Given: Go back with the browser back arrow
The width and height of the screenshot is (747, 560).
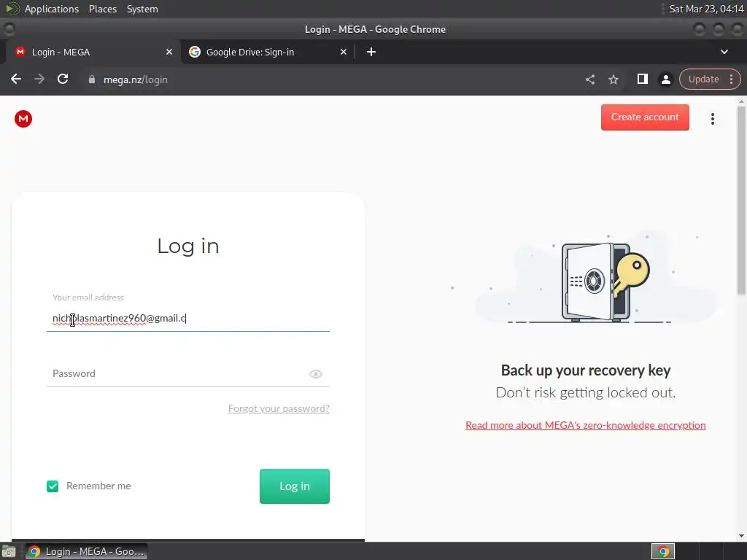Looking at the screenshot, I should [16, 79].
